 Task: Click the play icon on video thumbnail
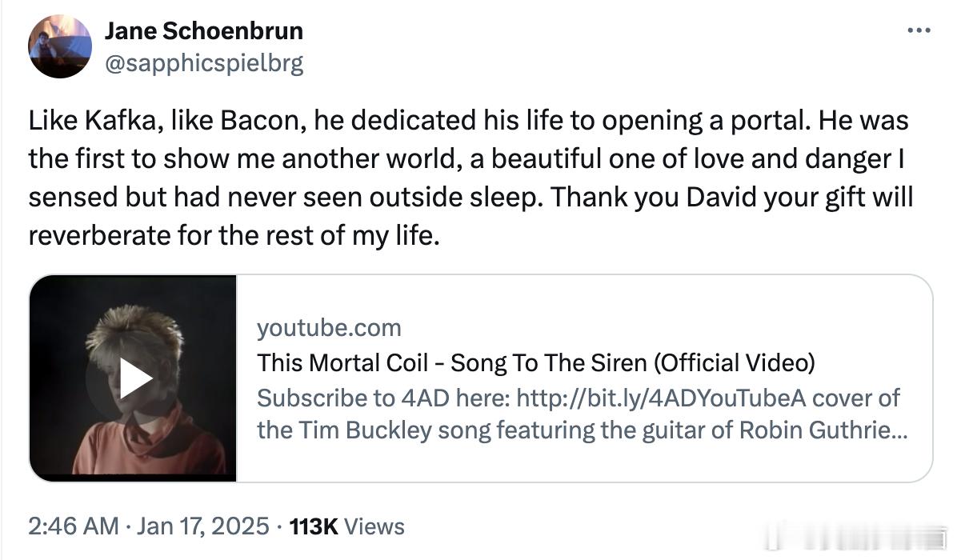(132, 378)
